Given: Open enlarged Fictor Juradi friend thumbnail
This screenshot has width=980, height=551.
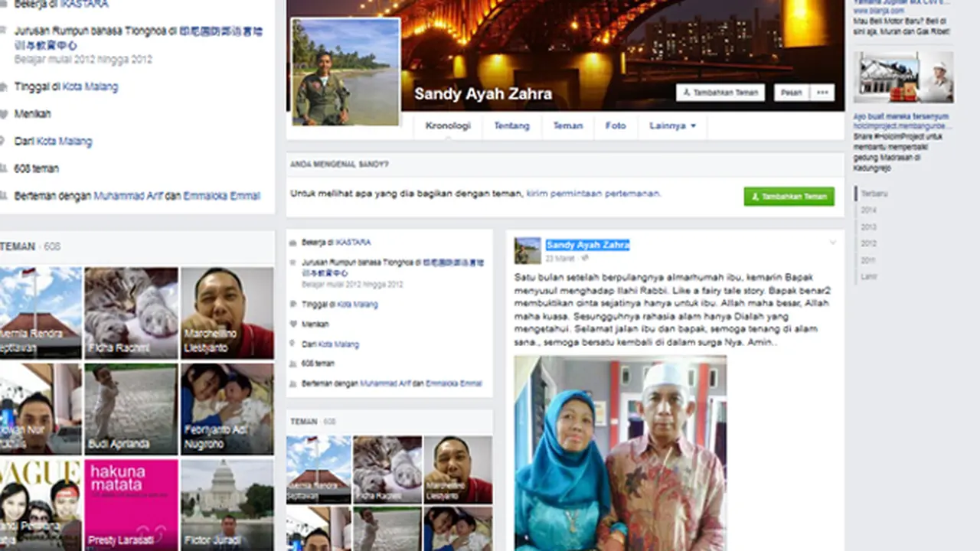Looking at the screenshot, I should tap(227, 504).
